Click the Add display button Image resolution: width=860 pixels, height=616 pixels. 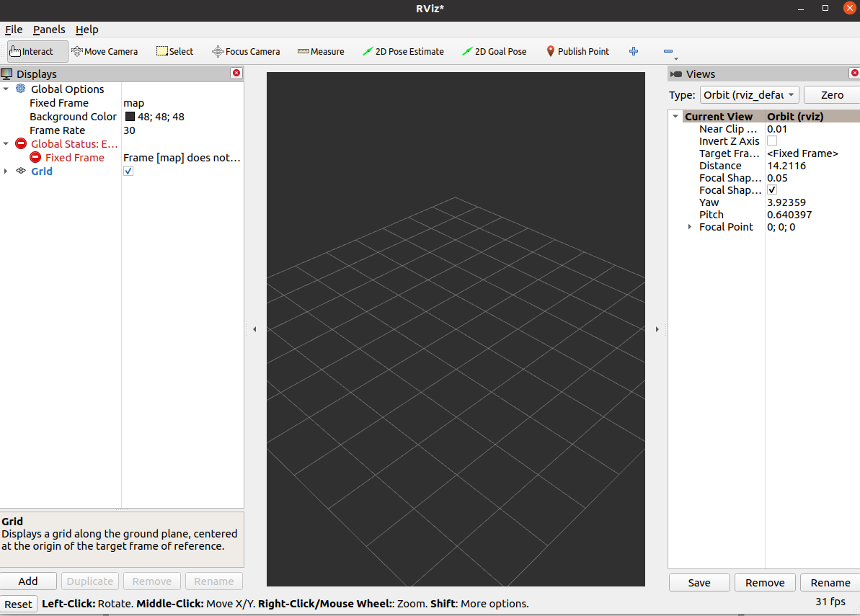[x=28, y=581]
